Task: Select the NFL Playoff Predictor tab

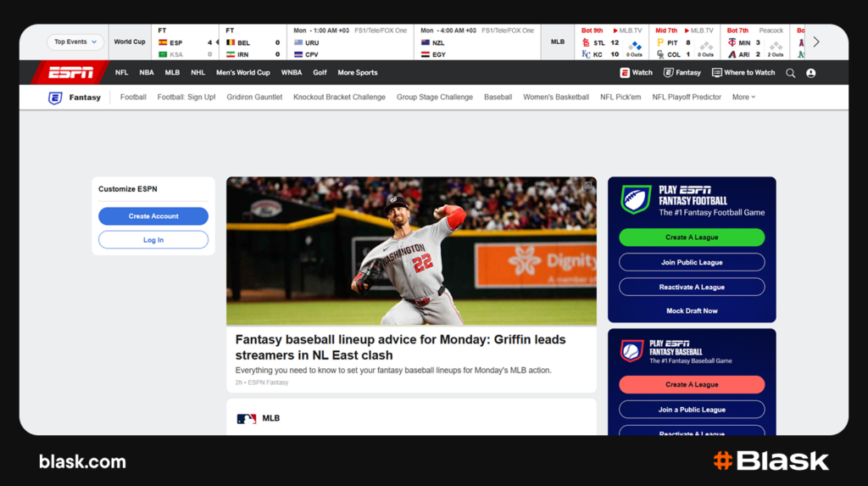Action: pyautogui.click(x=687, y=97)
